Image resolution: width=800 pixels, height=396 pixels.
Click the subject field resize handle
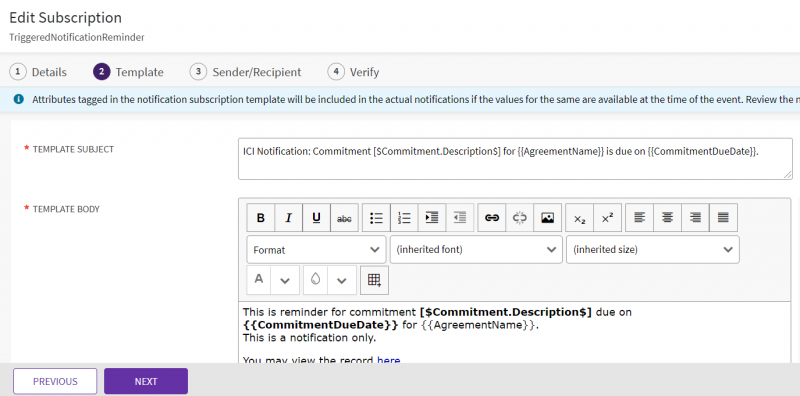788,175
